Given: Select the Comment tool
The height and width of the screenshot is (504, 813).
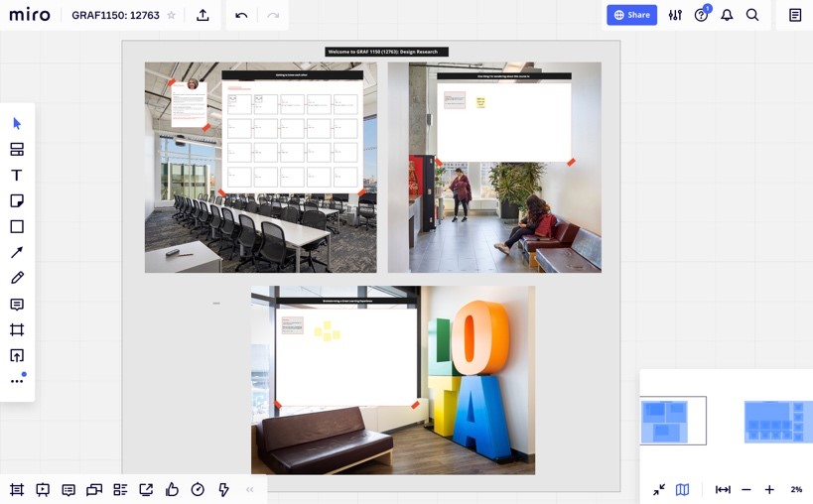Looking at the screenshot, I should (x=17, y=305).
